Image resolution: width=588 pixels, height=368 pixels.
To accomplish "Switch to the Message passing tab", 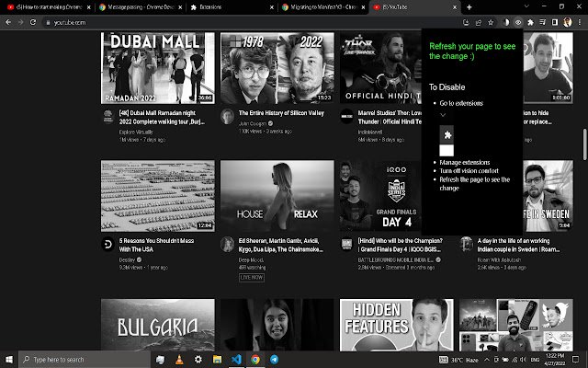I will tap(141, 7).
